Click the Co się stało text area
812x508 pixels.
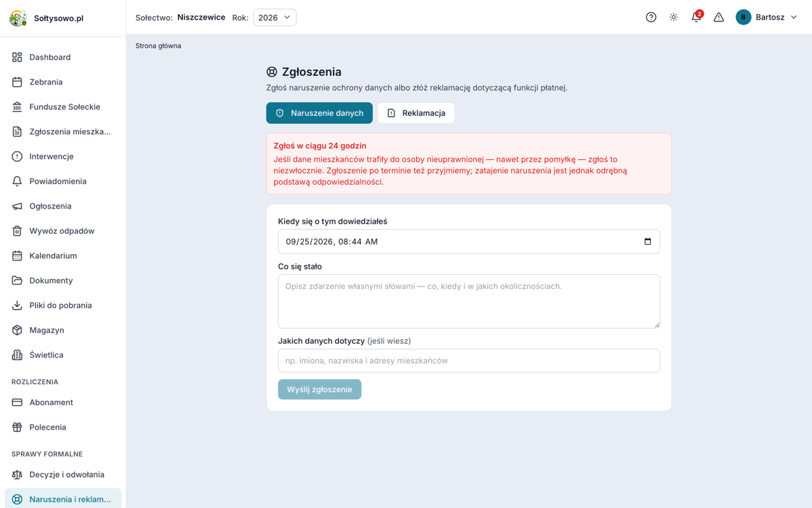(x=469, y=301)
